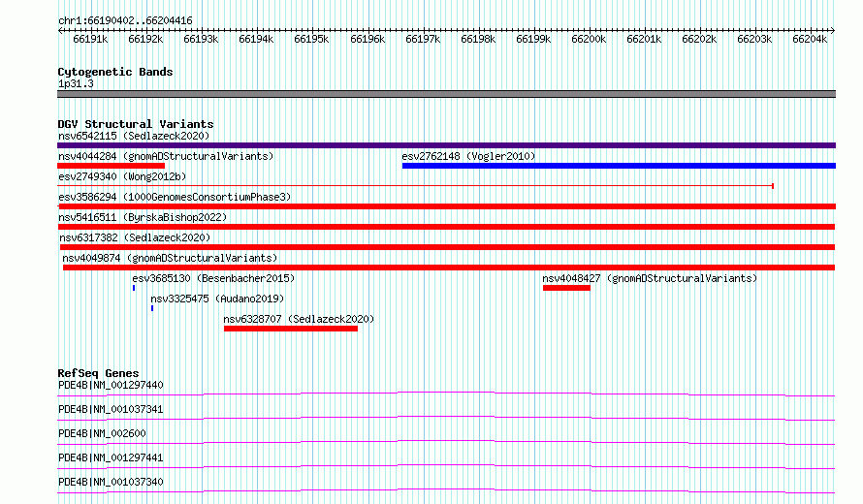Click the 66201k ruler tick label
The image size is (863, 504).
[644, 39]
